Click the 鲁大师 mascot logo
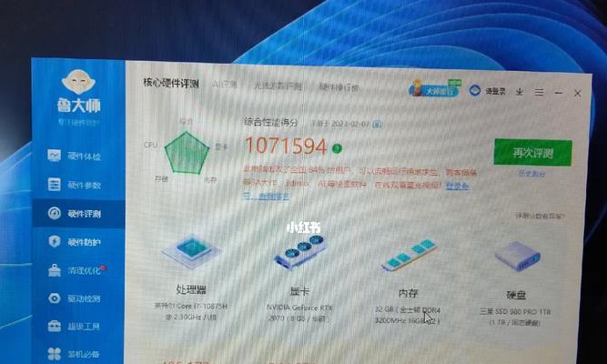 pyautogui.click(x=78, y=82)
